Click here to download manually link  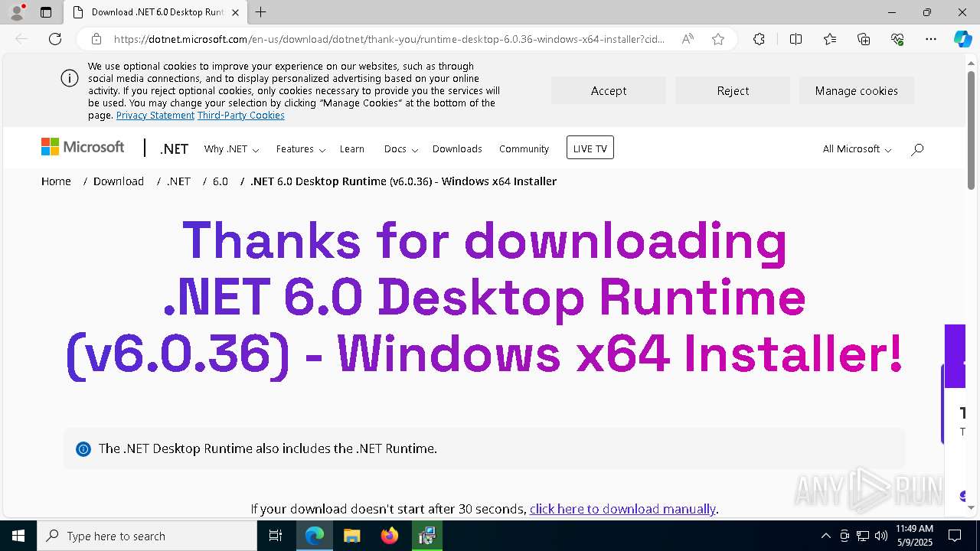pos(622,509)
